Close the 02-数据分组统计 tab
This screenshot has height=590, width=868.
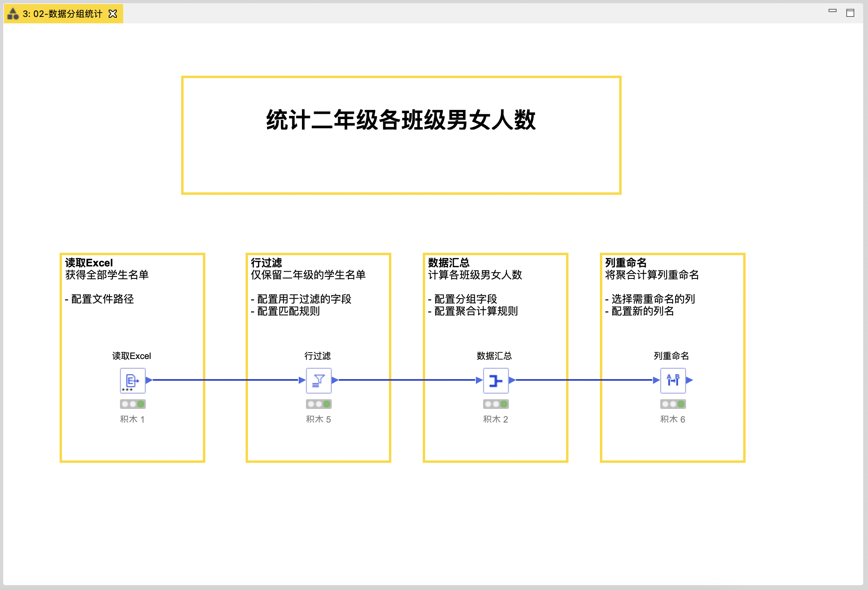pos(112,13)
